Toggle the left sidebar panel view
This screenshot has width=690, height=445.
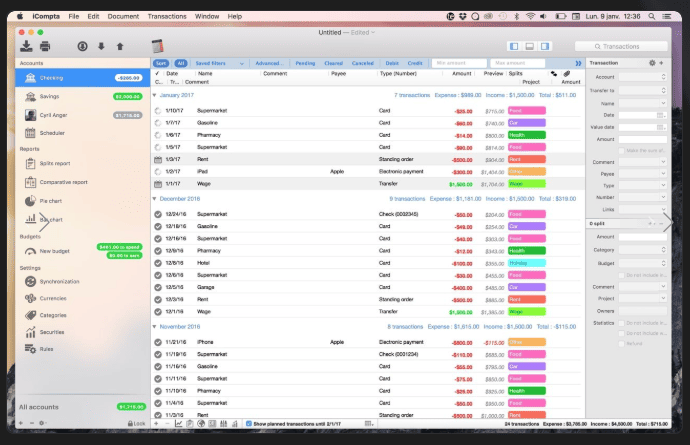(514, 46)
